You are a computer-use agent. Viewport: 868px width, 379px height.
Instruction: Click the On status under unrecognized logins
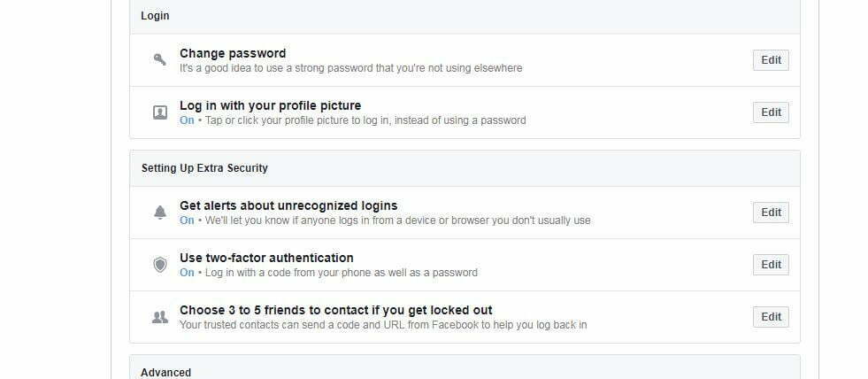click(187, 220)
